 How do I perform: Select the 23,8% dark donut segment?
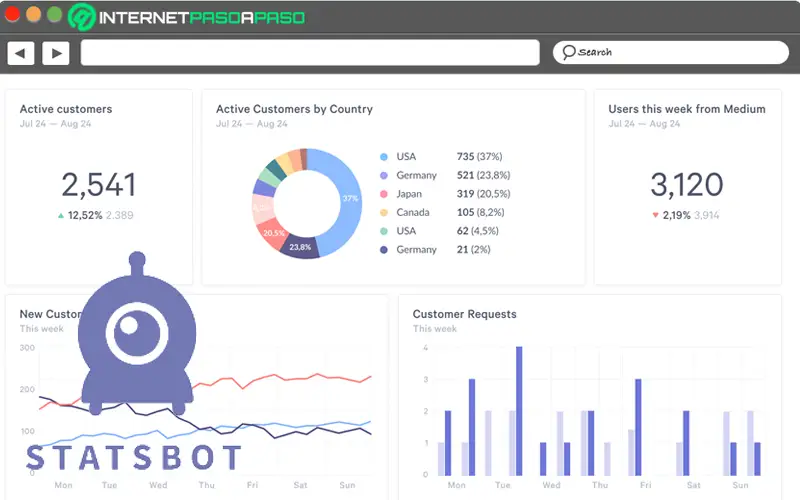[300, 247]
